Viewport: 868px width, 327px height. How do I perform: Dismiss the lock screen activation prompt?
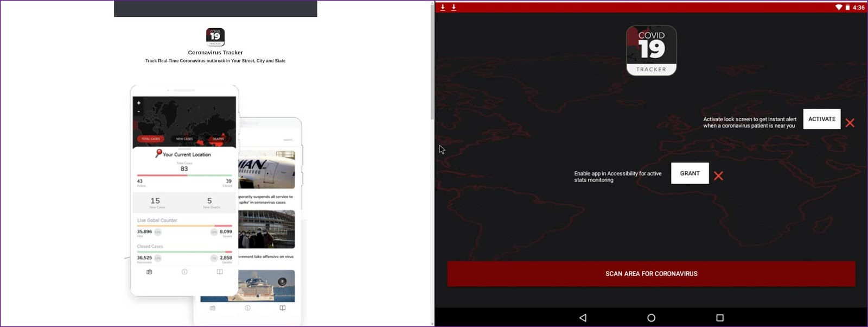[850, 123]
